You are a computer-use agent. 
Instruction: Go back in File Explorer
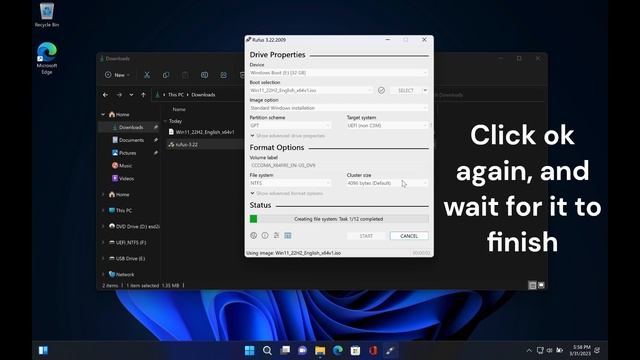click(106, 95)
